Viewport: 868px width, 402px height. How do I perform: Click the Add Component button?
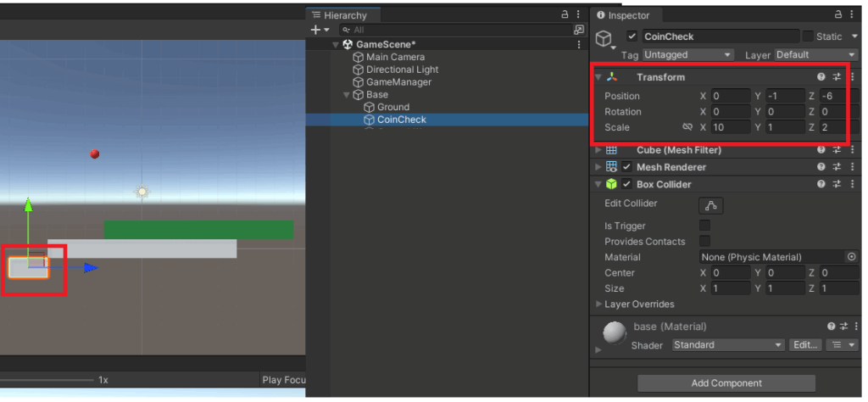pos(726,383)
